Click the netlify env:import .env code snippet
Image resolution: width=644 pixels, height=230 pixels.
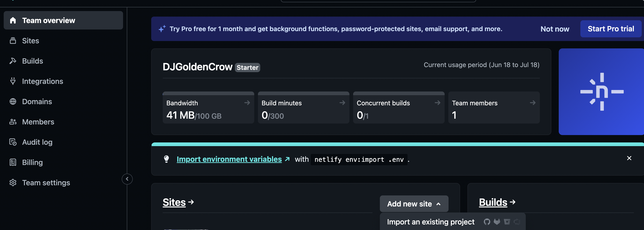pos(359,159)
